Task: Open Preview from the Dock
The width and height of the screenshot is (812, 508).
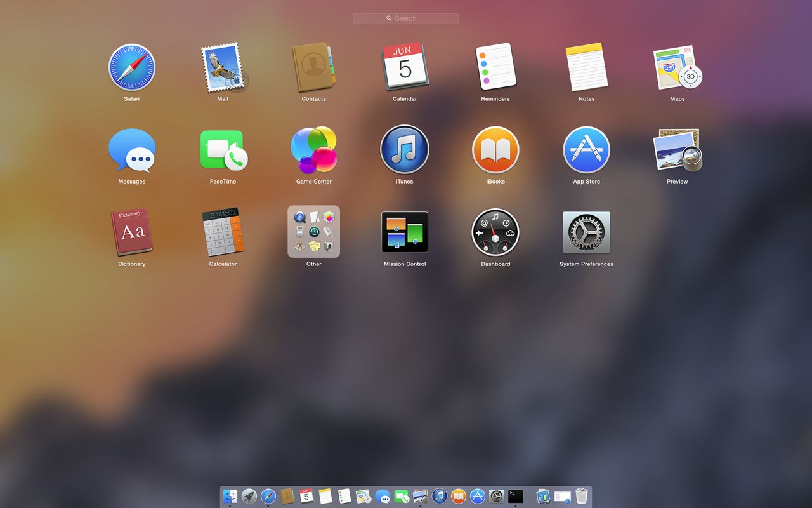Action: pyautogui.click(x=421, y=496)
